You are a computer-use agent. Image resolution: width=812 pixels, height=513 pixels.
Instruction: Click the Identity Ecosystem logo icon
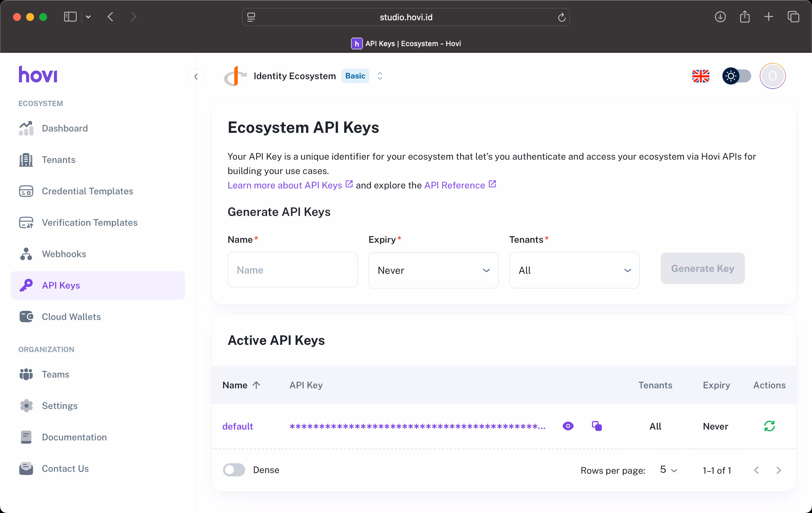[235, 76]
